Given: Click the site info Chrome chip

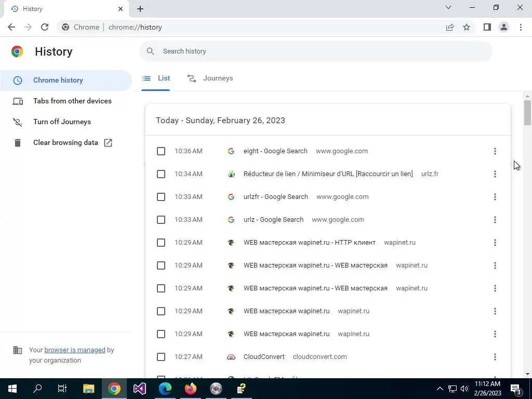Looking at the screenshot, I should coord(81,27).
